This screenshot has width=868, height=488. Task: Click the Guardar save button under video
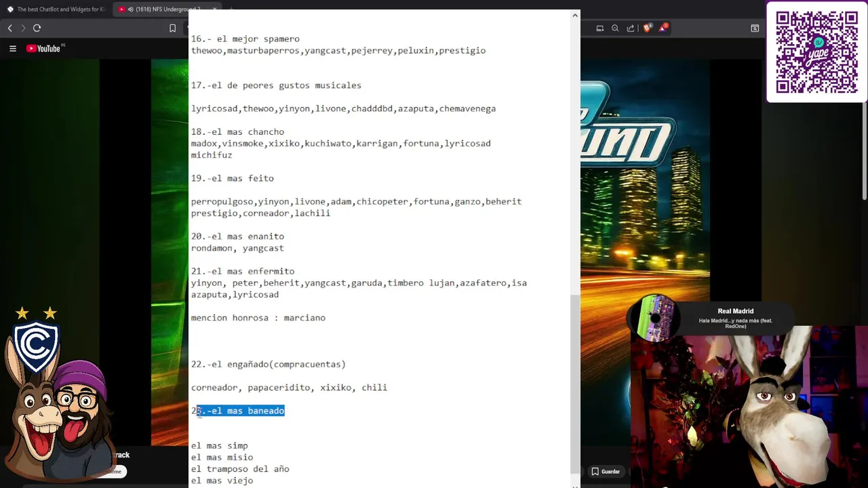point(606,472)
